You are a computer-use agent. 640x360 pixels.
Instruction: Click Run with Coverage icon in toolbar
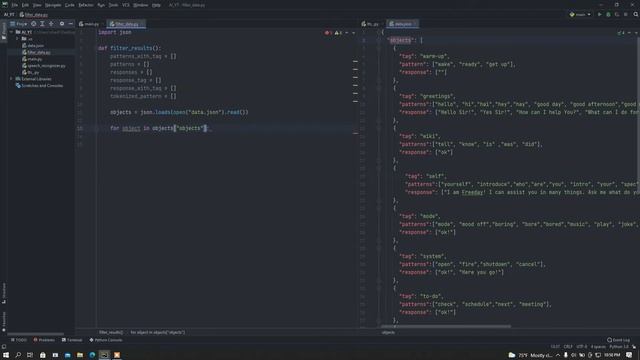pyautogui.click(x=617, y=14)
